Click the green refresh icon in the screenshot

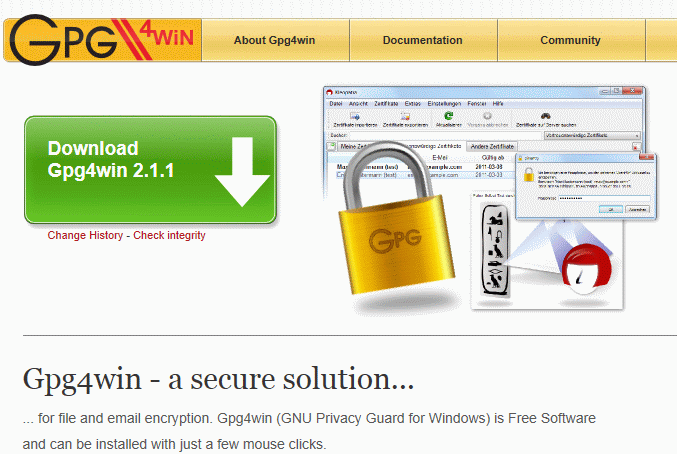[x=449, y=116]
